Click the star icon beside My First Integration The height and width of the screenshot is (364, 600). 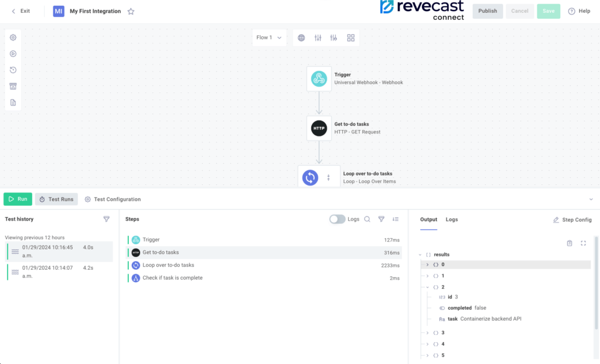tap(131, 11)
